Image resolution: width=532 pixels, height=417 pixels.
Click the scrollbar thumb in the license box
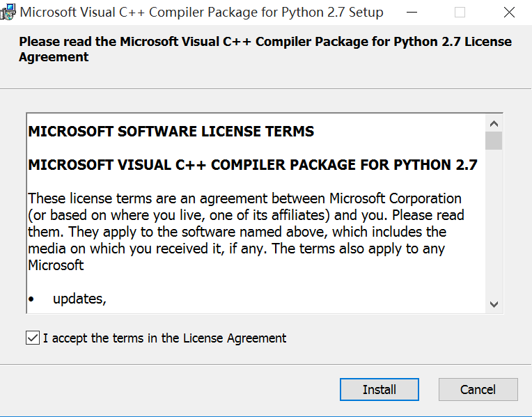[x=494, y=141]
